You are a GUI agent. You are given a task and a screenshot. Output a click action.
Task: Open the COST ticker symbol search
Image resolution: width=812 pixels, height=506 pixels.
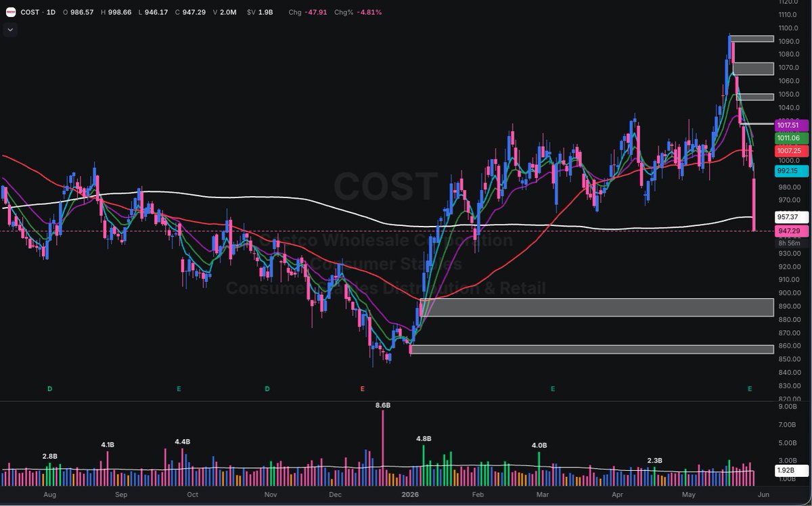tap(31, 12)
